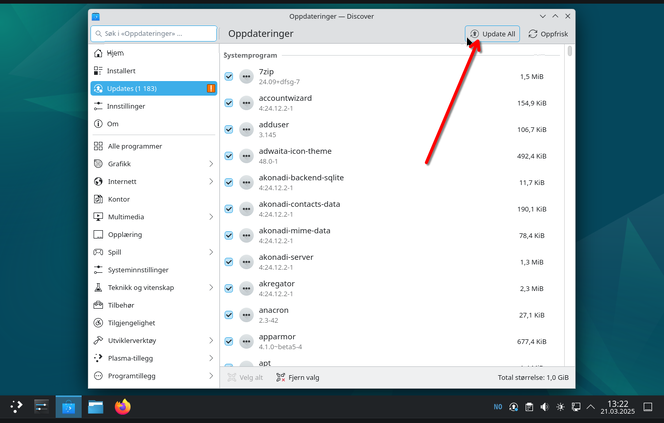Open the Installert section
Screen dimensions: 664x423
click(122, 71)
